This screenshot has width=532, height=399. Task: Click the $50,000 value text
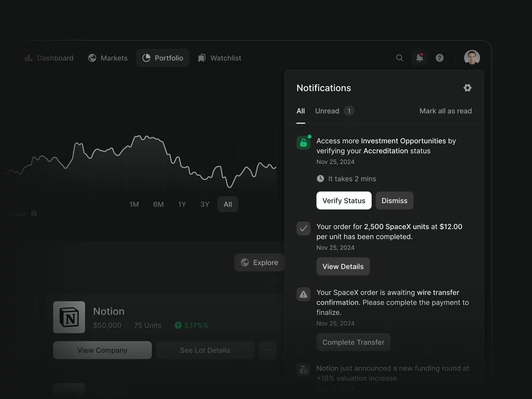[107, 325]
